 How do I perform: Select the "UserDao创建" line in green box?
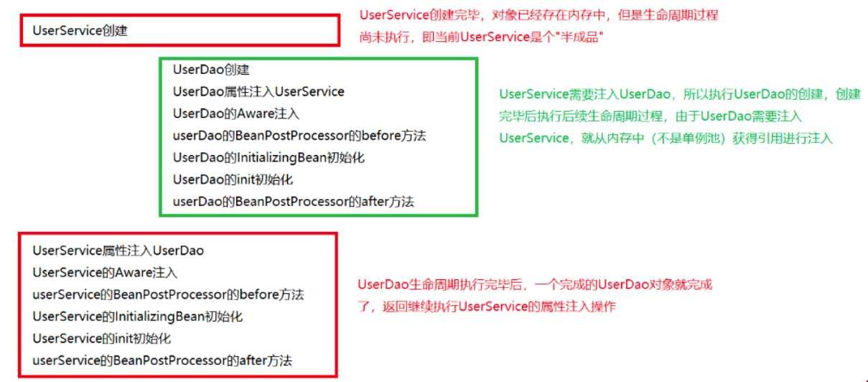point(211,70)
